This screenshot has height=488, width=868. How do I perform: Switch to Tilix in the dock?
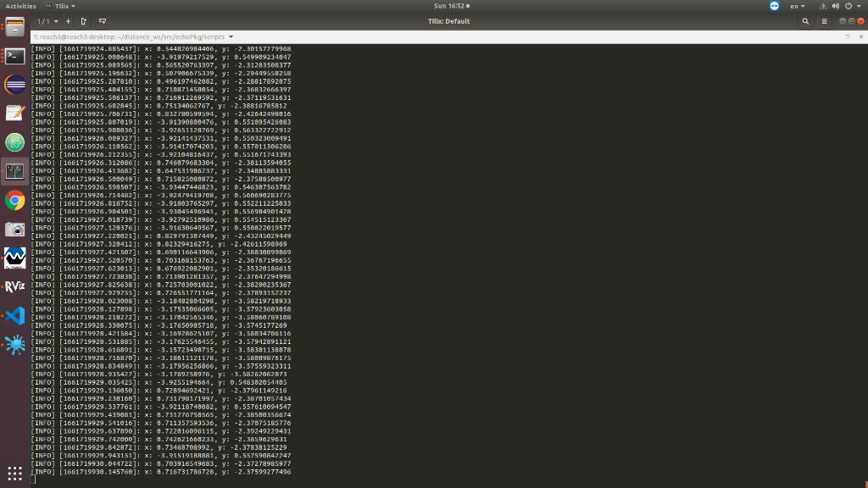coord(15,171)
